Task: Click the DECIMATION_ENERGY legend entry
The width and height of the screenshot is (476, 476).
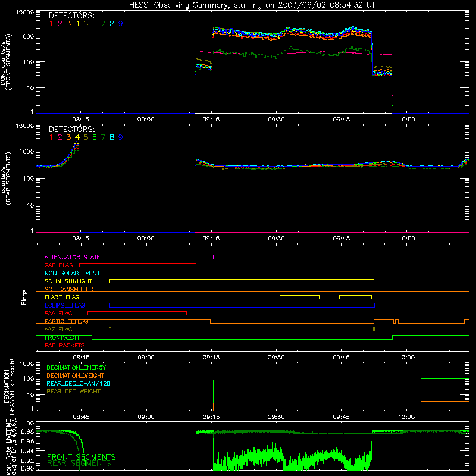Action: click(x=76, y=368)
